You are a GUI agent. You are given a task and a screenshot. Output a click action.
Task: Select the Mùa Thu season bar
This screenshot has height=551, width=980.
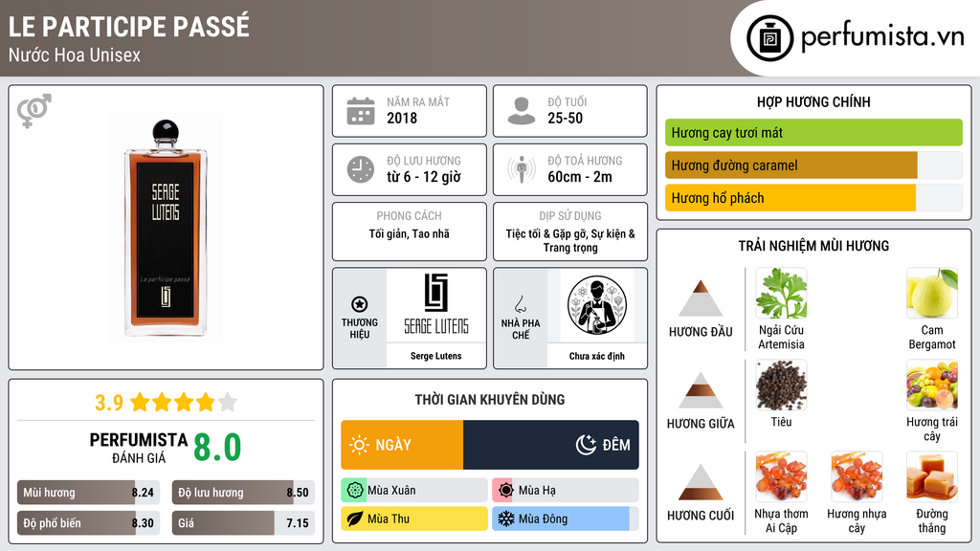[x=414, y=518]
